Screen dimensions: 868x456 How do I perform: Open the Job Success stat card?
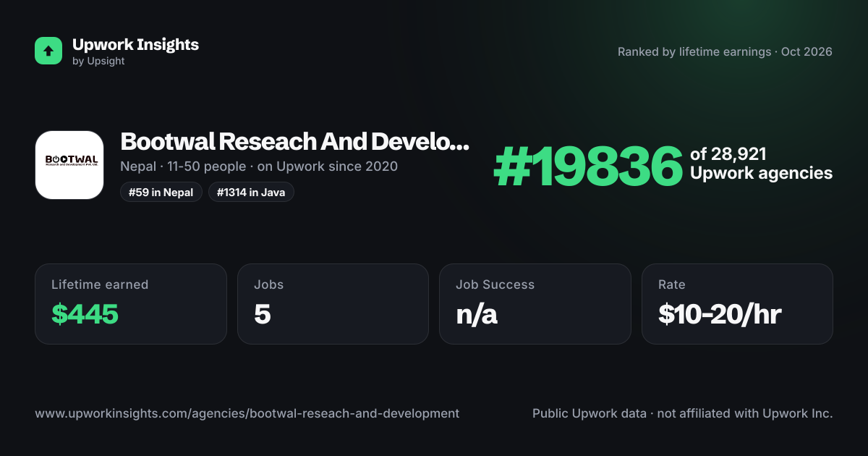click(535, 304)
